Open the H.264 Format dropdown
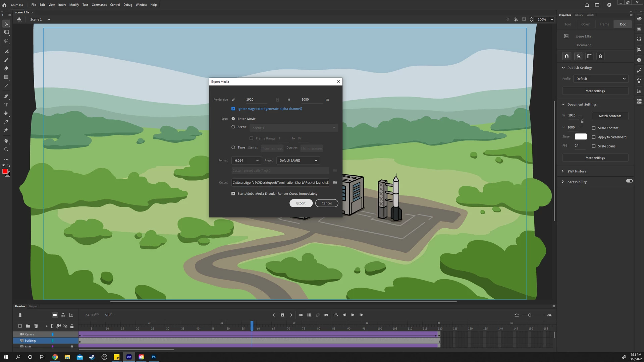The height and width of the screenshot is (362, 644). pos(247,161)
